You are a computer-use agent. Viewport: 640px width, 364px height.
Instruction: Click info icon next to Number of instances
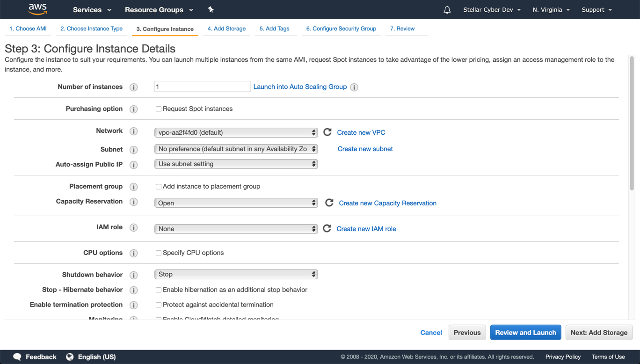(134, 87)
